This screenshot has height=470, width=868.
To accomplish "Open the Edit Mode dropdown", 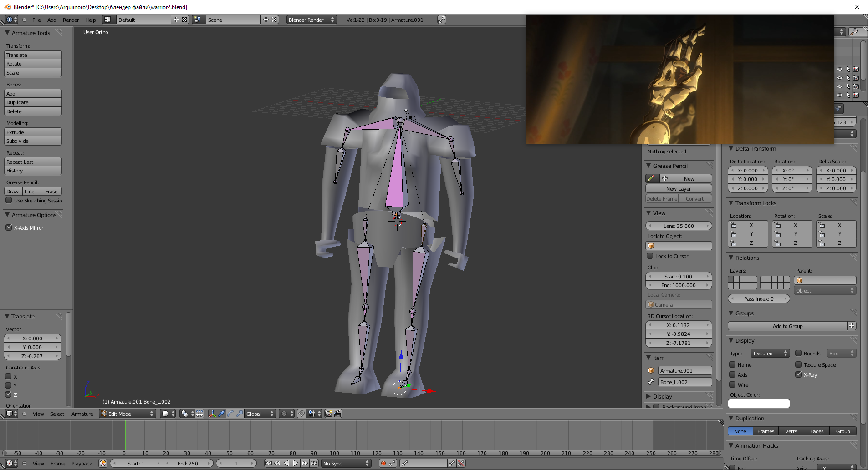I will (x=128, y=414).
